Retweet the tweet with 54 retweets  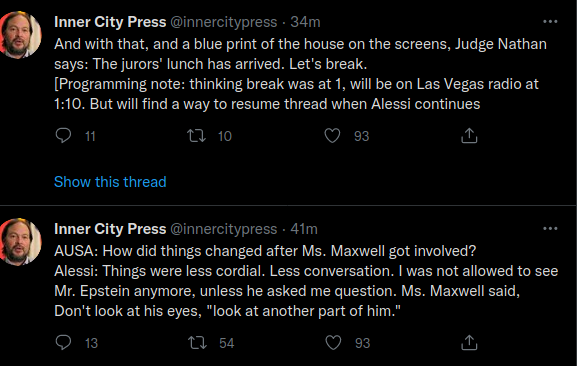tap(197, 343)
